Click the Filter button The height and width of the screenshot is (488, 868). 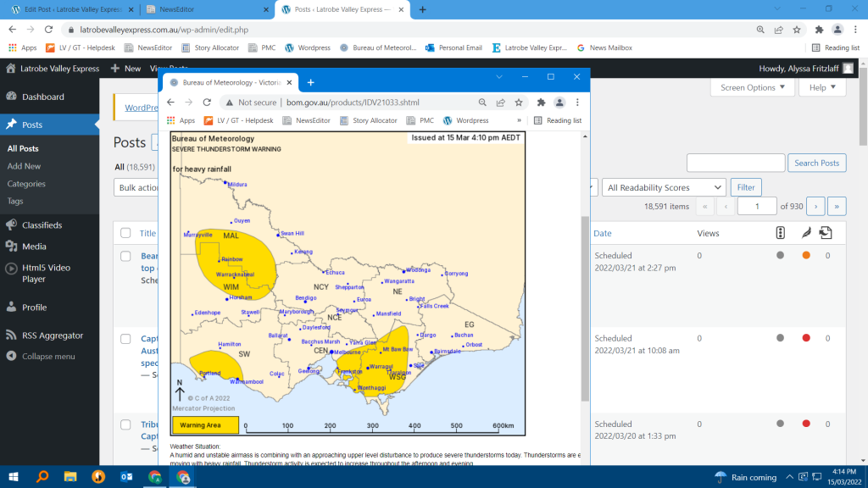(x=746, y=187)
